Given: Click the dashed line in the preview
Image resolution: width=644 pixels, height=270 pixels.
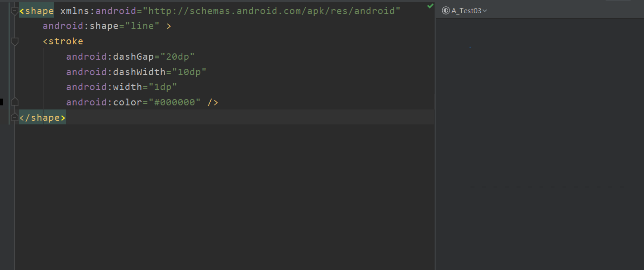Looking at the screenshot, I should (x=547, y=187).
